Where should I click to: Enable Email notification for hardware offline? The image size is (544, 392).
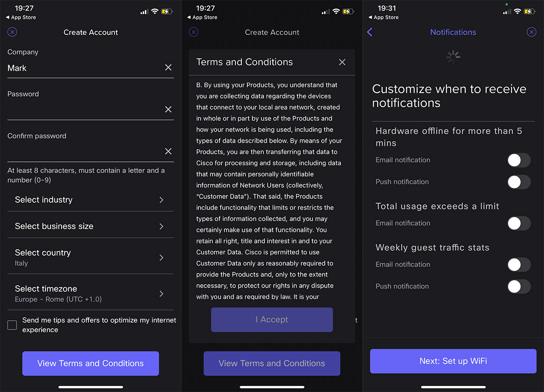[519, 160]
